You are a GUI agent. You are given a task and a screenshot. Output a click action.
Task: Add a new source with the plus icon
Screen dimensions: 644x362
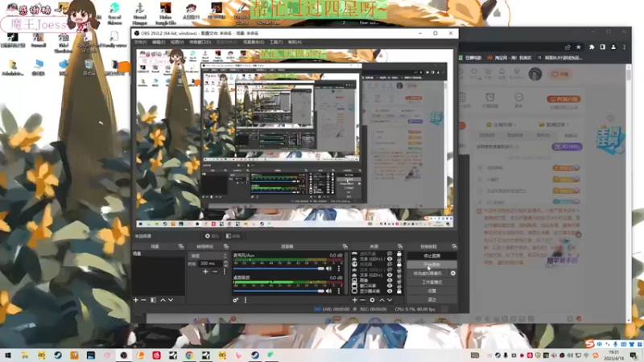[x=355, y=300]
